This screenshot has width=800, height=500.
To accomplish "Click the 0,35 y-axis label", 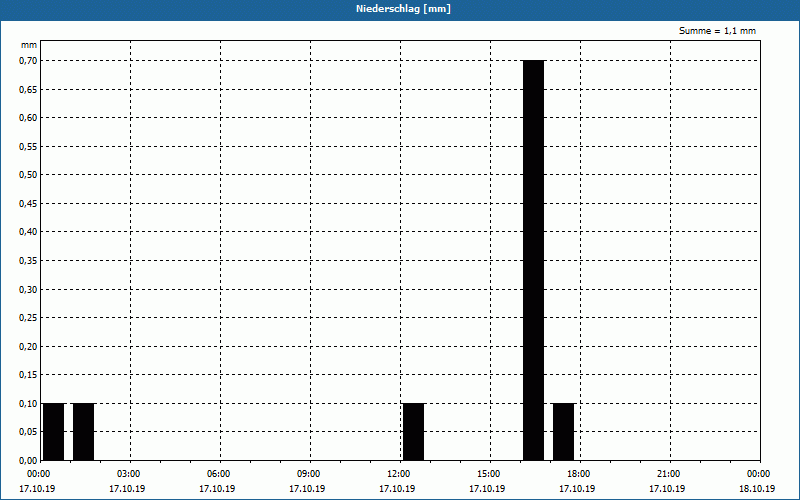I will [x=28, y=261].
